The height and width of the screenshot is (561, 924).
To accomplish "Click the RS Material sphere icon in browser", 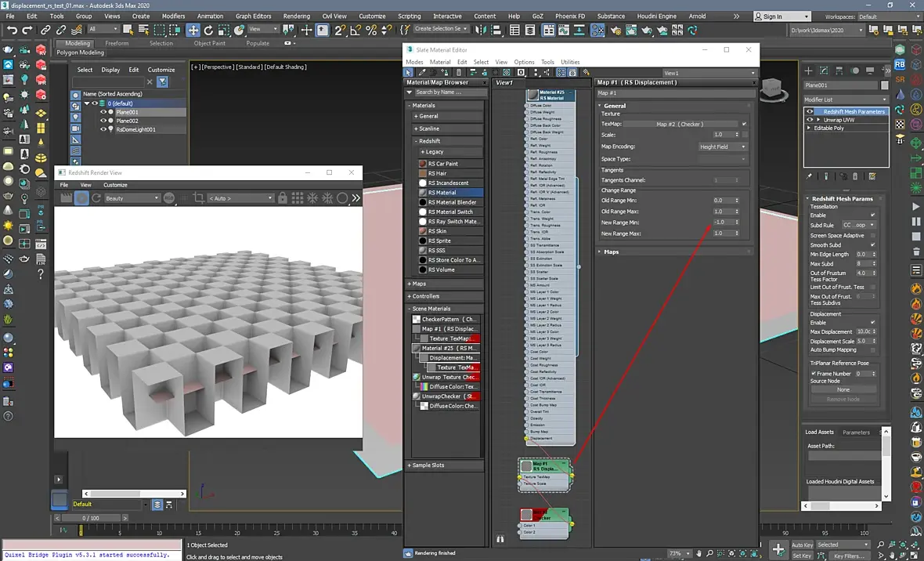I will (x=423, y=193).
